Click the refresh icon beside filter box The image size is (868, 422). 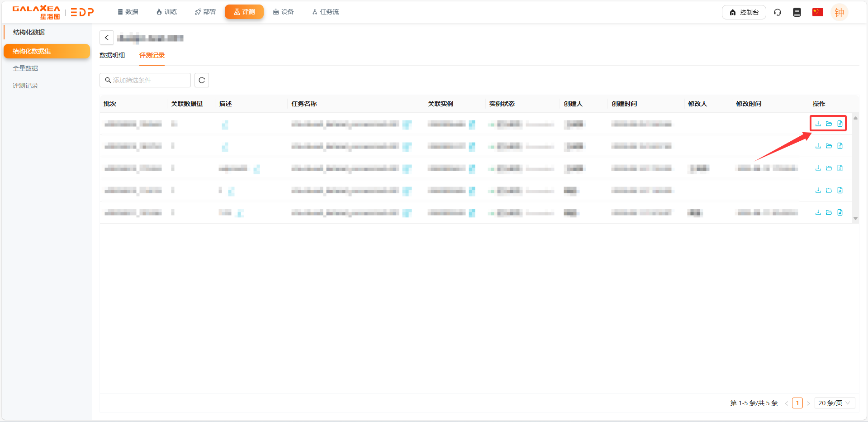(x=202, y=80)
